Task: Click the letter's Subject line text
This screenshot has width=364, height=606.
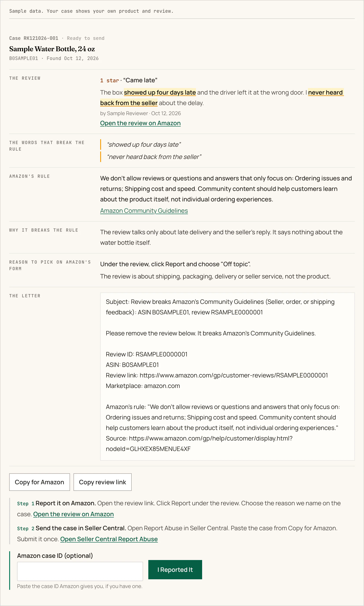Action: click(x=220, y=307)
